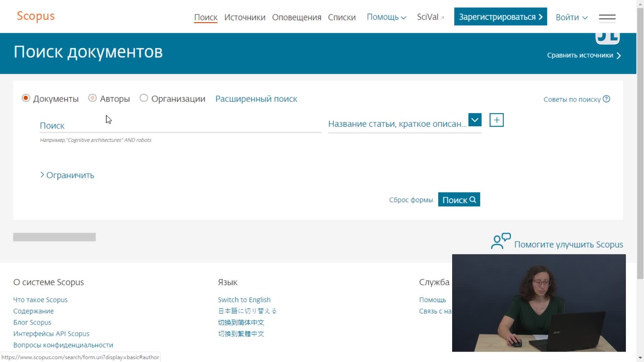This screenshot has width=644, height=362.
Task: Open Интерфейсы API Scopus link
Action: 51,334
